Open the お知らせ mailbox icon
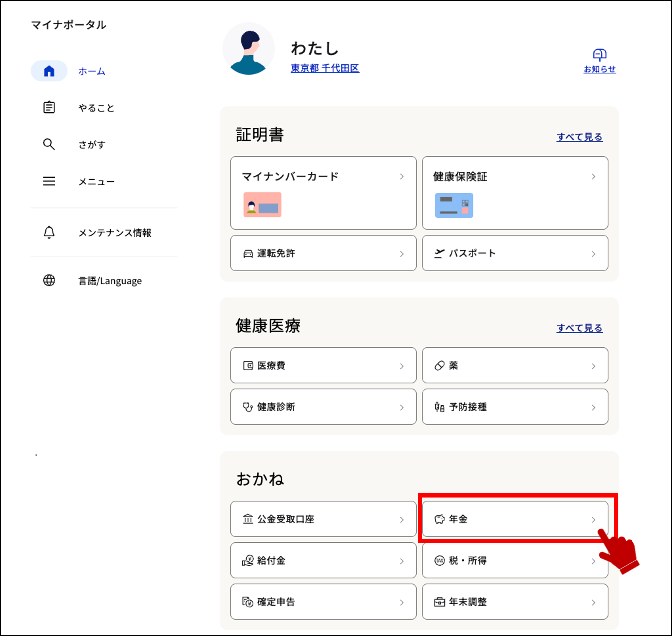This screenshot has height=636, width=672. [x=599, y=55]
